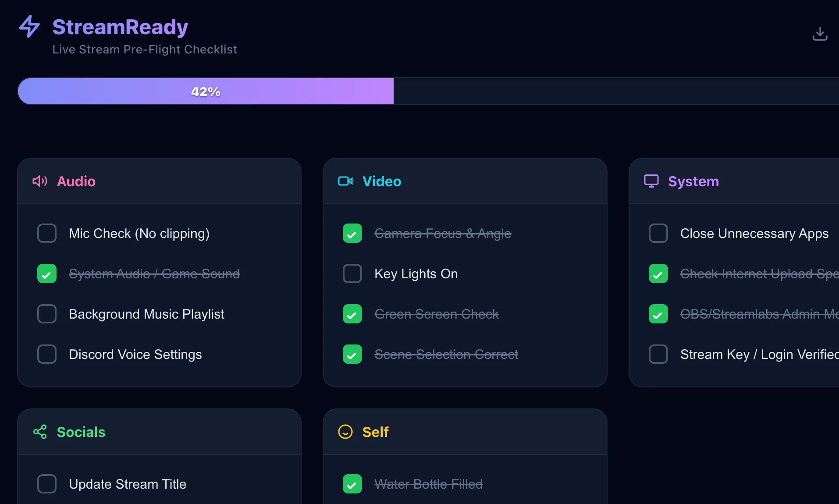Click the share icon beside Socials
The width and height of the screenshot is (839, 504).
(40, 432)
